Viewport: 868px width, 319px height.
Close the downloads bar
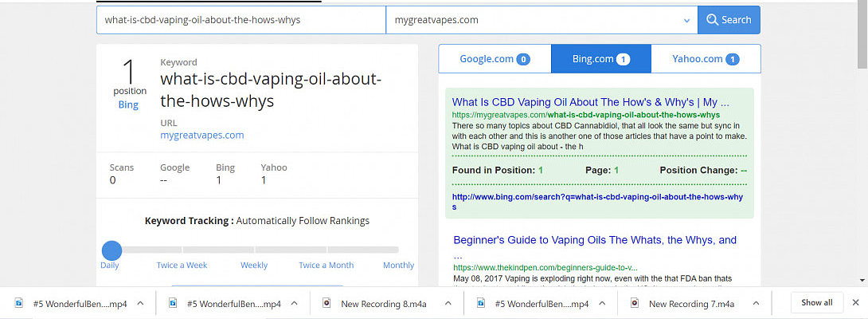[x=855, y=303]
